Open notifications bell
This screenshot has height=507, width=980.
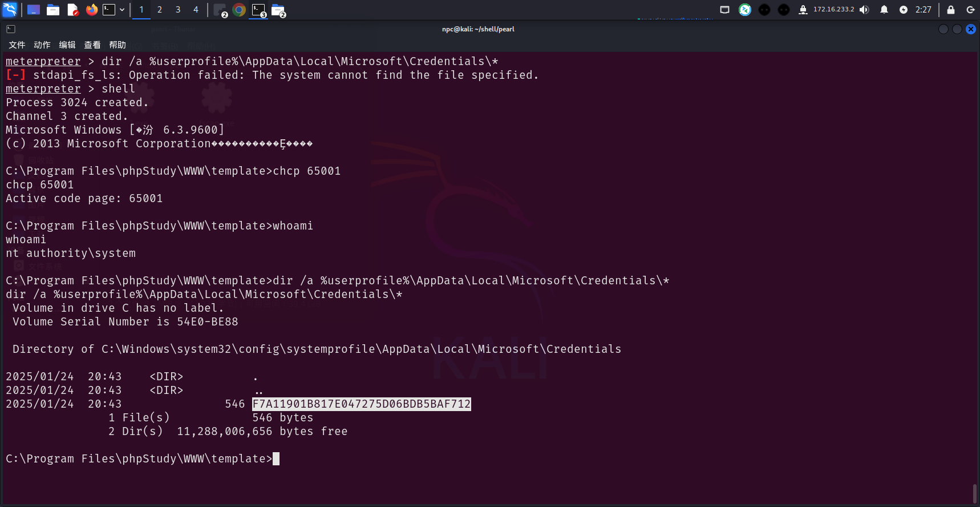point(884,10)
